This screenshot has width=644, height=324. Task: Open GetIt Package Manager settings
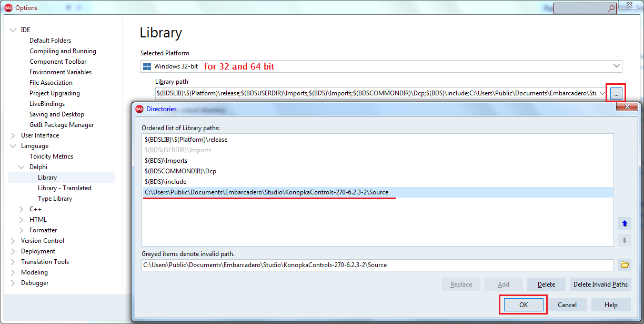tap(62, 125)
